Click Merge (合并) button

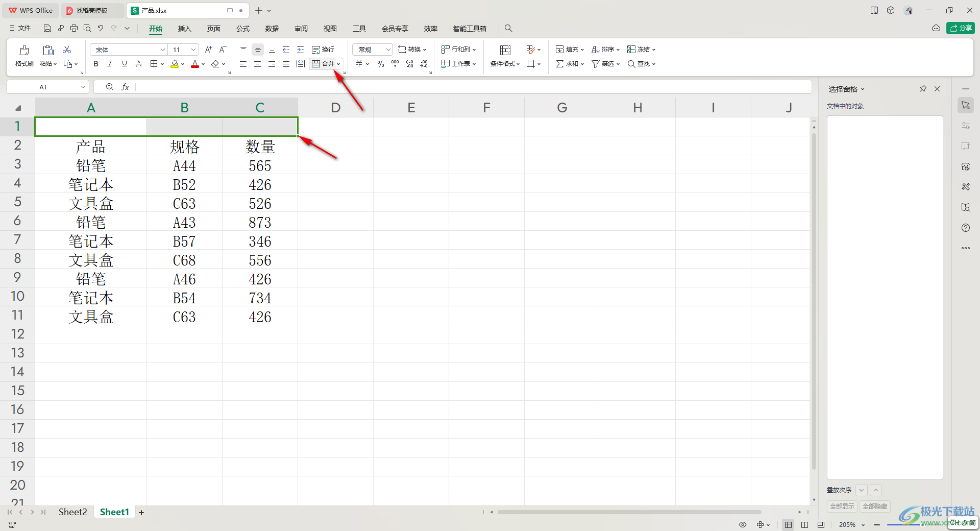323,64
